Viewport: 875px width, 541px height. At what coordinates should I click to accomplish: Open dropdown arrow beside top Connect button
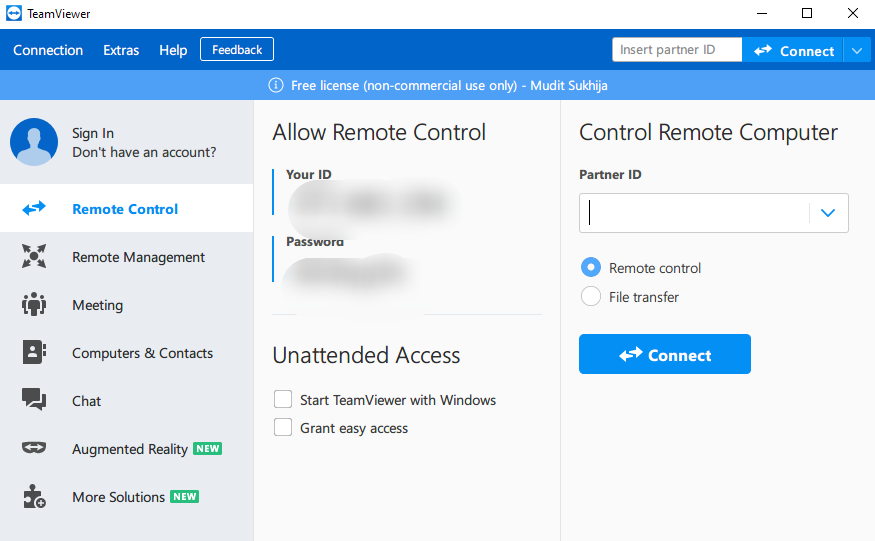[858, 50]
